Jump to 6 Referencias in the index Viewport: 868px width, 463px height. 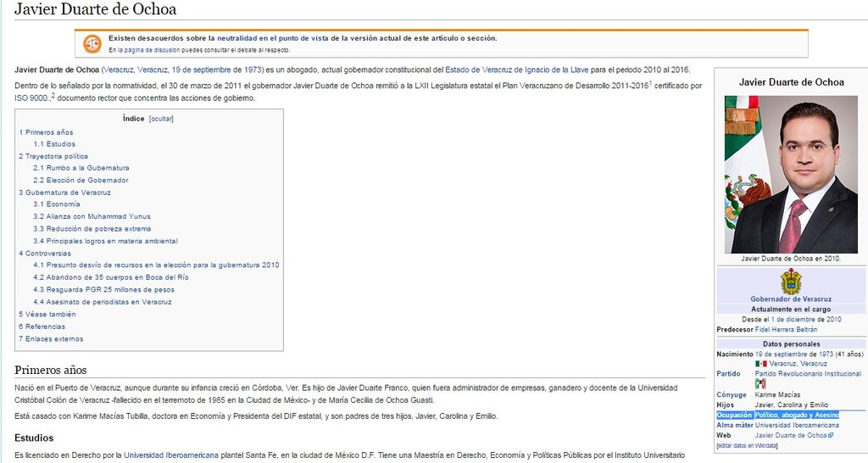click(42, 326)
